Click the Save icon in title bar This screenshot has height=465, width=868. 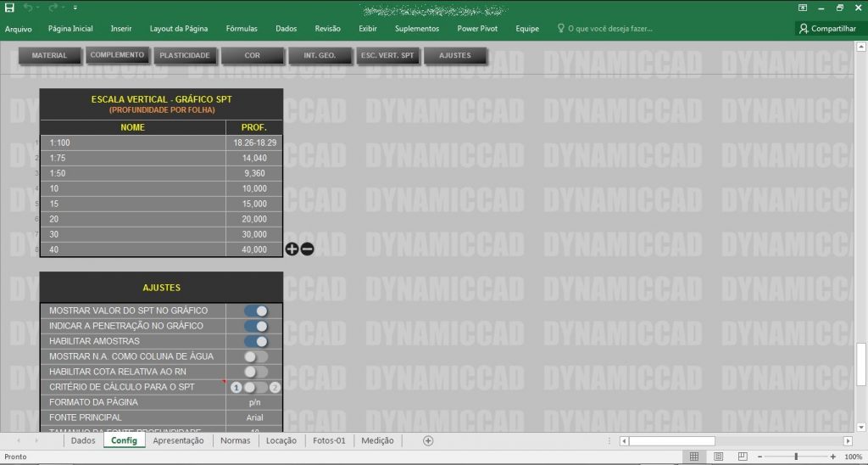9,8
